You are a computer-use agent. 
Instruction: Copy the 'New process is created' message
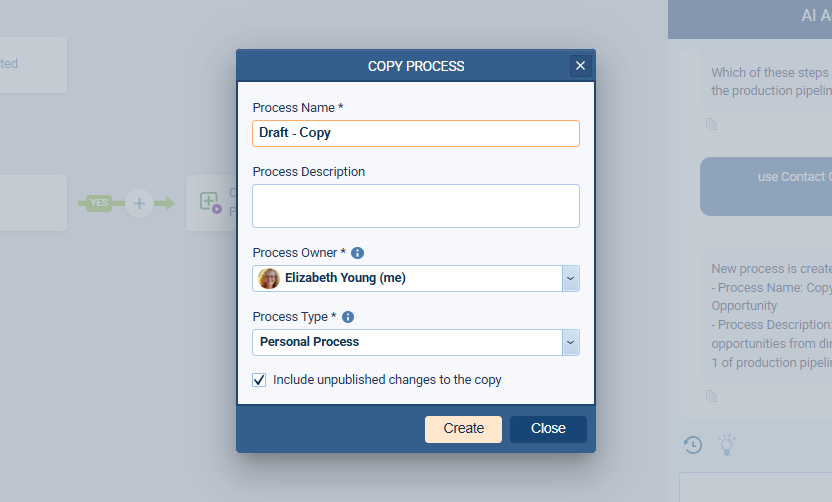711,396
